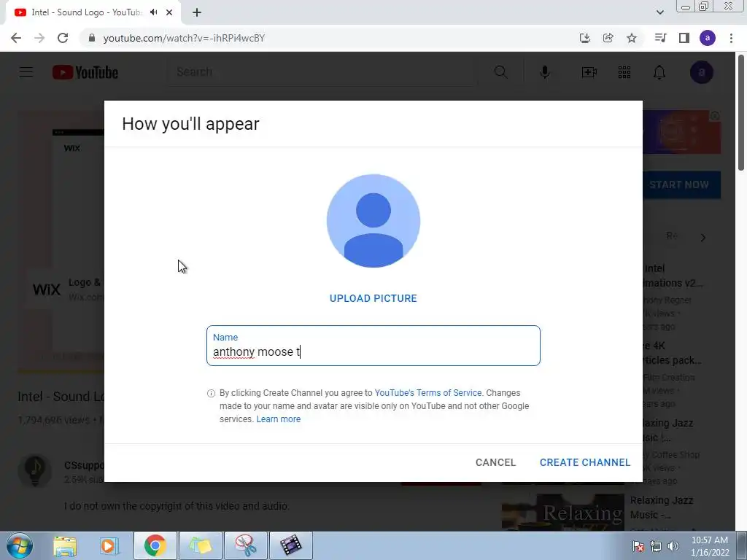Share this page via address bar icon
Image resolution: width=747 pixels, height=560 pixels.
pyautogui.click(x=608, y=38)
